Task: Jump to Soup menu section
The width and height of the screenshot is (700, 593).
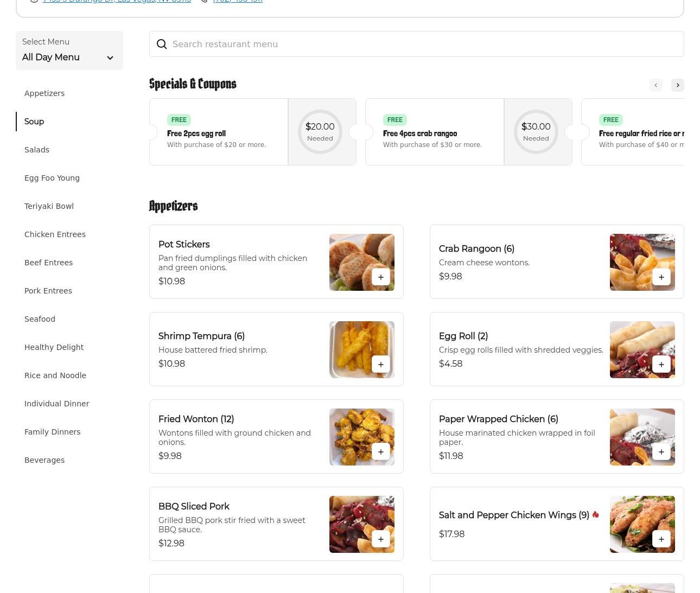Action: [34, 122]
